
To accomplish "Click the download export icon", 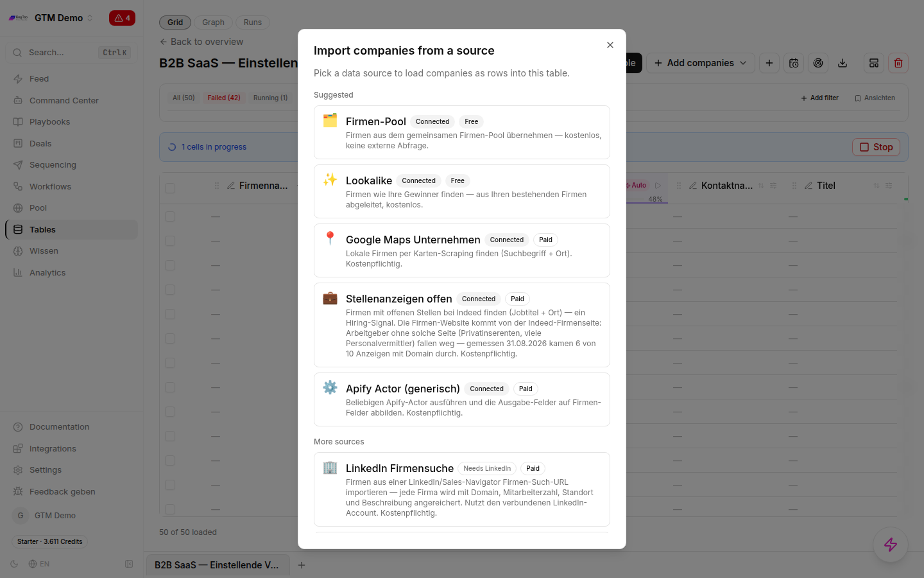I will pyautogui.click(x=843, y=63).
